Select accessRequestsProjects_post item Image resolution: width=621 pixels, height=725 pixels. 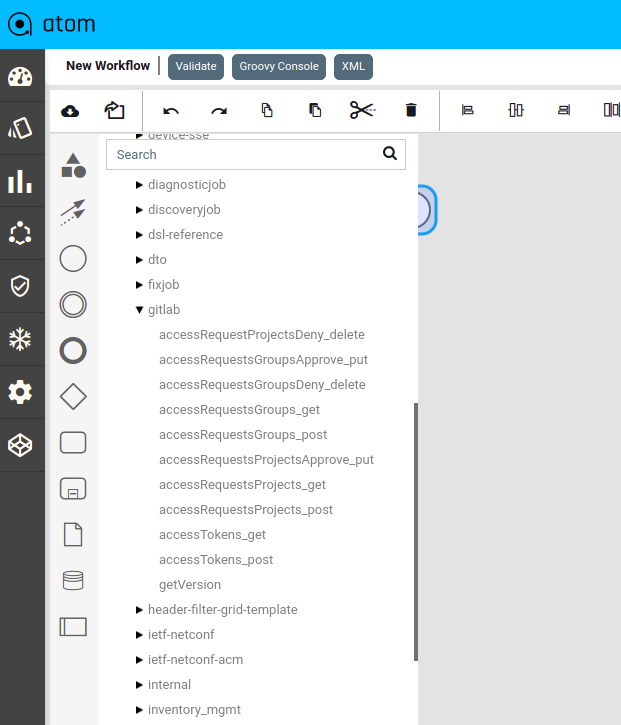246,510
